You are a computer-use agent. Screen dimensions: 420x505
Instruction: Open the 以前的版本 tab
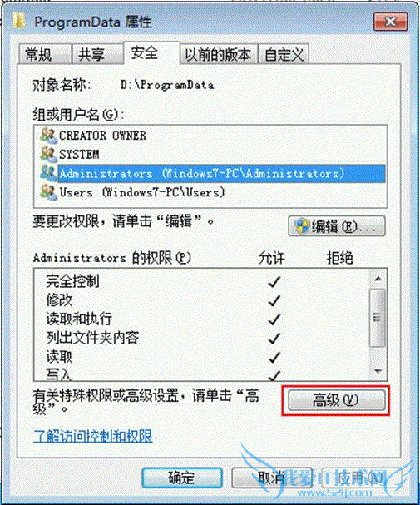219,54
